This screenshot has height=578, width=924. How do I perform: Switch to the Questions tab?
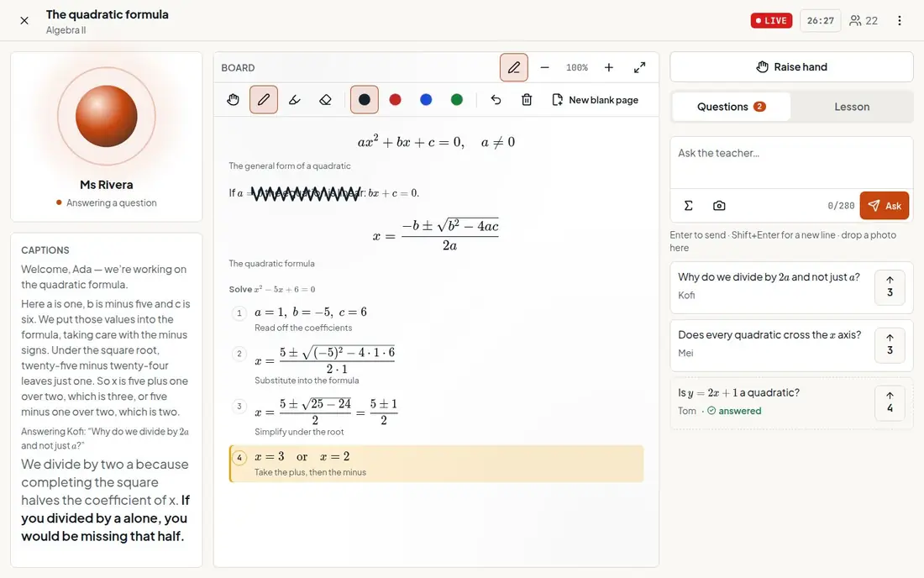(731, 107)
